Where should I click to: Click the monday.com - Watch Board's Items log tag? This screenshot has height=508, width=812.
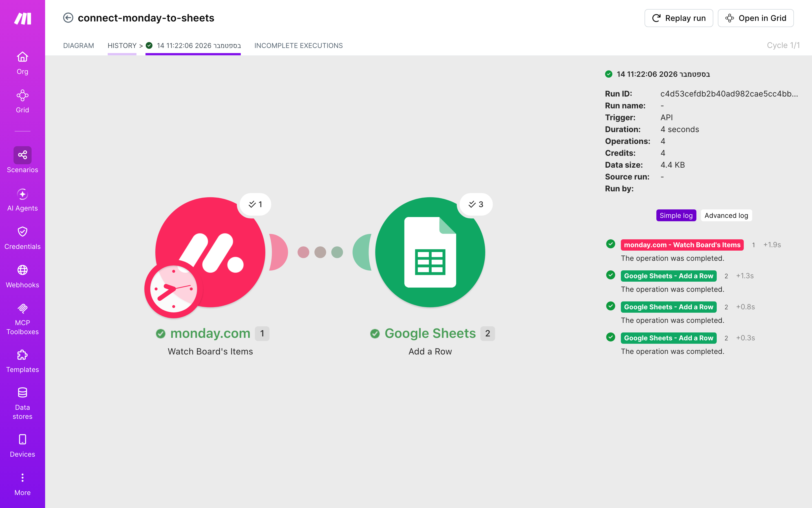click(x=682, y=245)
